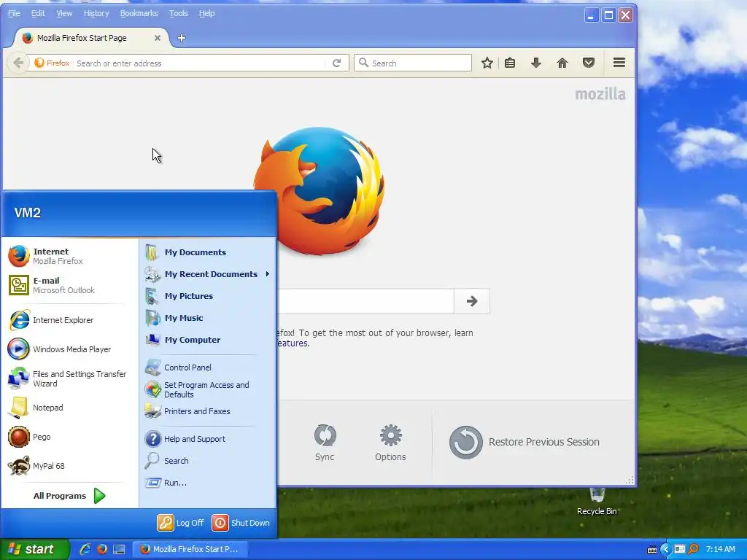Click the toolbar Search box
The width and height of the screenshot is (747, 560).
pyautogui.click(x=413, y=63)
